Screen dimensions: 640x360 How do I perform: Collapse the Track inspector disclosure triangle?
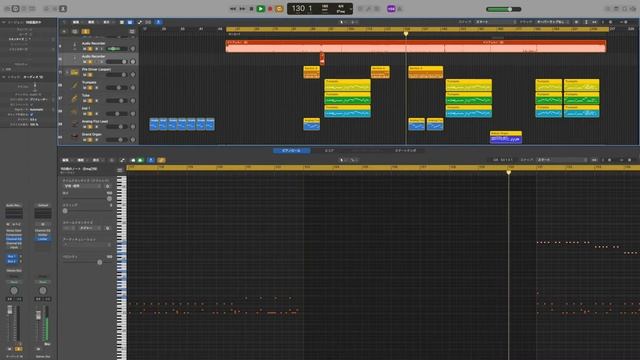(x=4, y=77)
